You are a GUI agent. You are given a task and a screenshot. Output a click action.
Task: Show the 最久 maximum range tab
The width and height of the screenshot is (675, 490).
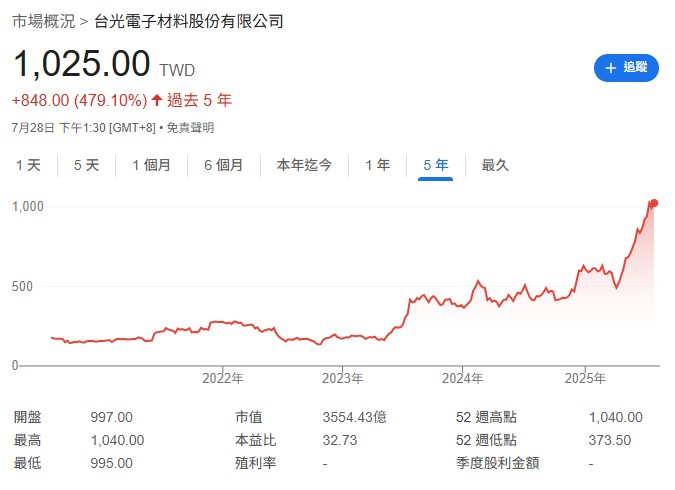pos(495,165)
